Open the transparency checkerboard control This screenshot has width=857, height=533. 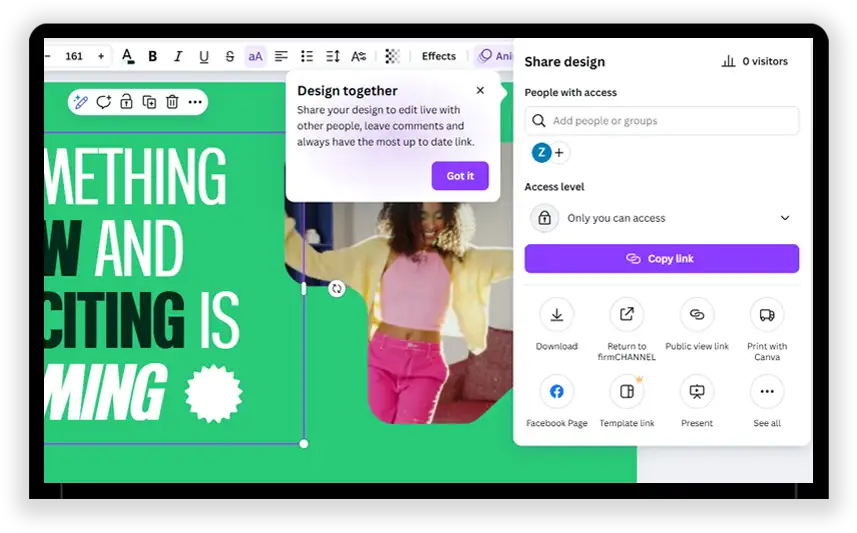click(x=392, y=56)
